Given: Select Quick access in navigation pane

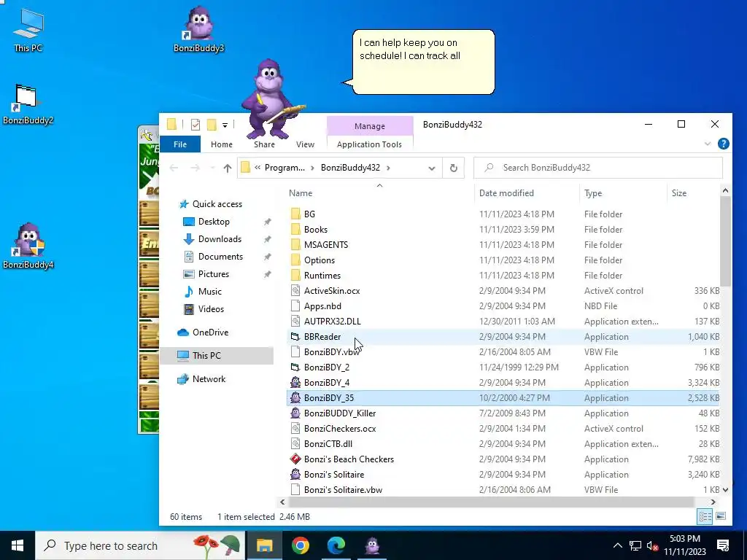Looking at the screenshot, I should point(217,204).
